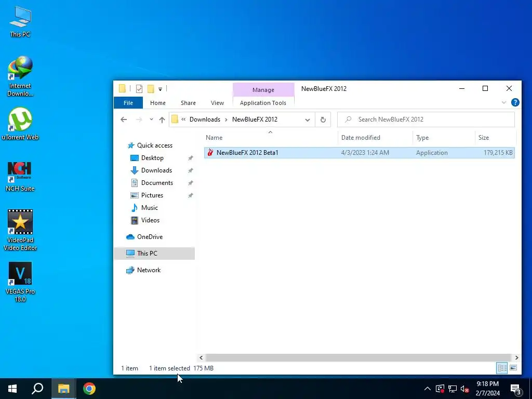
Task: Switch to Large icons view layout
Action: [x=513, y=368]
